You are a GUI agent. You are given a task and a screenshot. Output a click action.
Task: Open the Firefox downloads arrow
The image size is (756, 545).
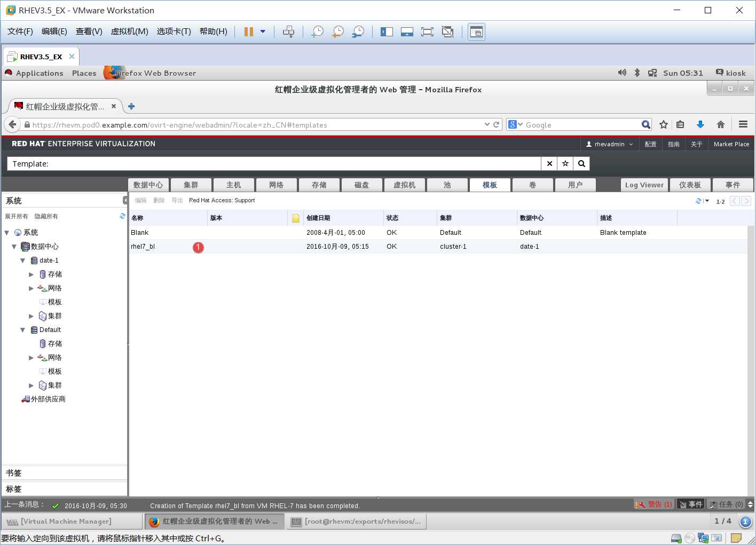point(700,124)
